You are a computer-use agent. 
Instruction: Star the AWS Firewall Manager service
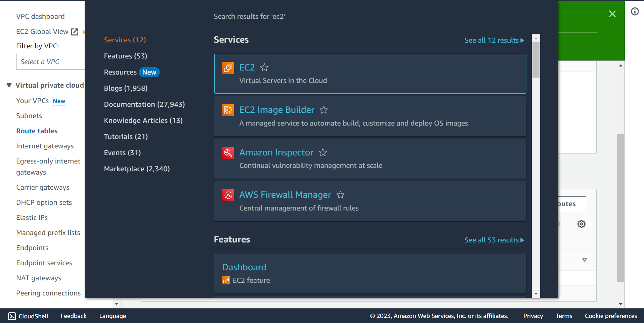tap(341, 195)
